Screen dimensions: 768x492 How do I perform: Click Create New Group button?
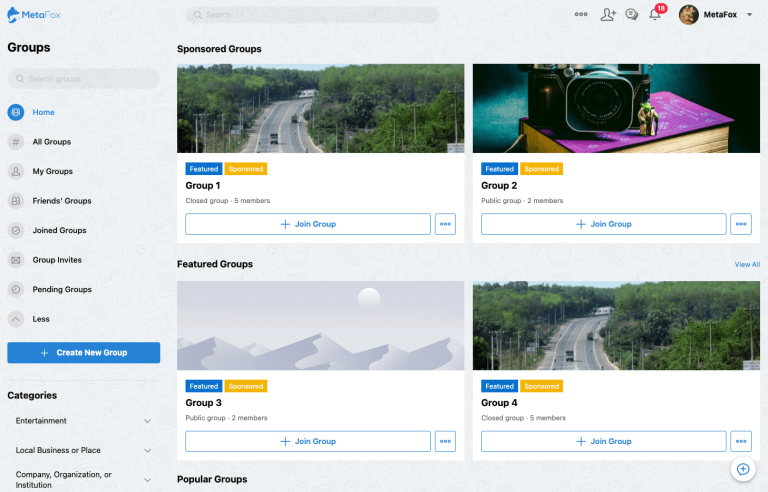click(x=84, y=353)
